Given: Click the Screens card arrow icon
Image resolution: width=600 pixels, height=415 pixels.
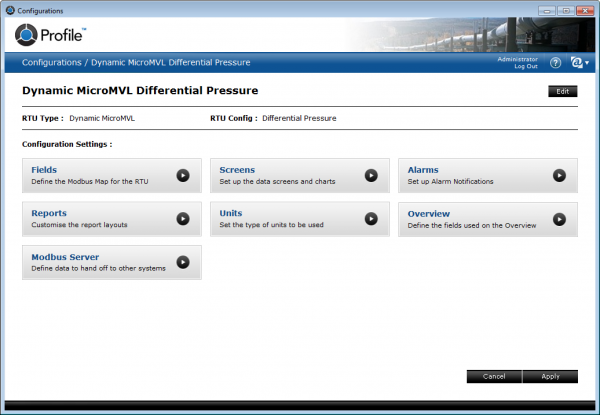Looking at the screenshot, I should point(371,176).
